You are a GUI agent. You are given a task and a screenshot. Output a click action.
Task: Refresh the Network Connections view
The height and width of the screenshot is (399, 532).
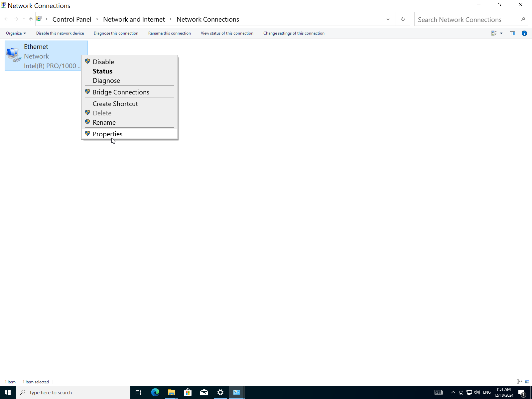click(x=403, y=19)
